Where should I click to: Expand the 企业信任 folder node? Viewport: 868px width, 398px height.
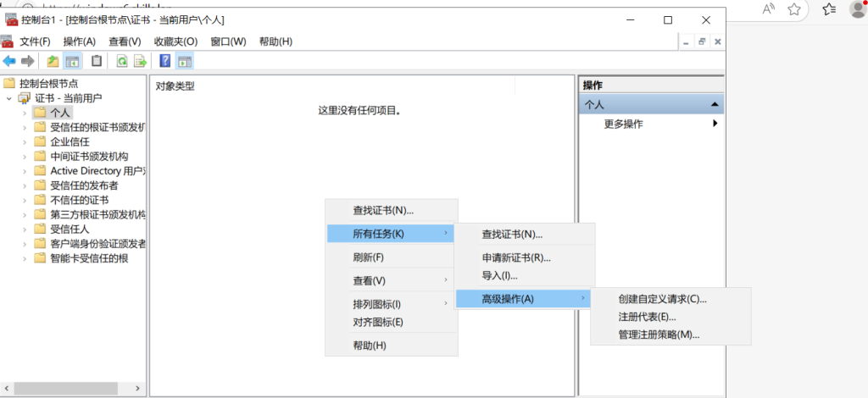point(24,142)
